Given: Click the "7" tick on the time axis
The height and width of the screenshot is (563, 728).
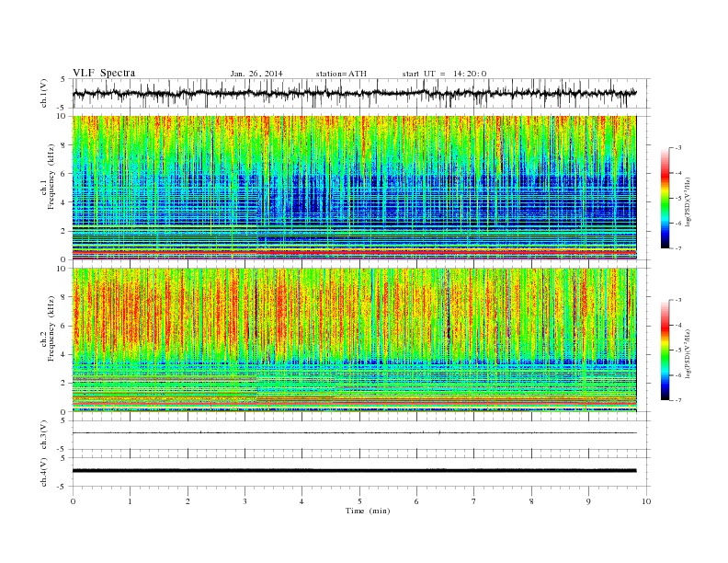Looking at the screenshot, I should coord(474,501).
